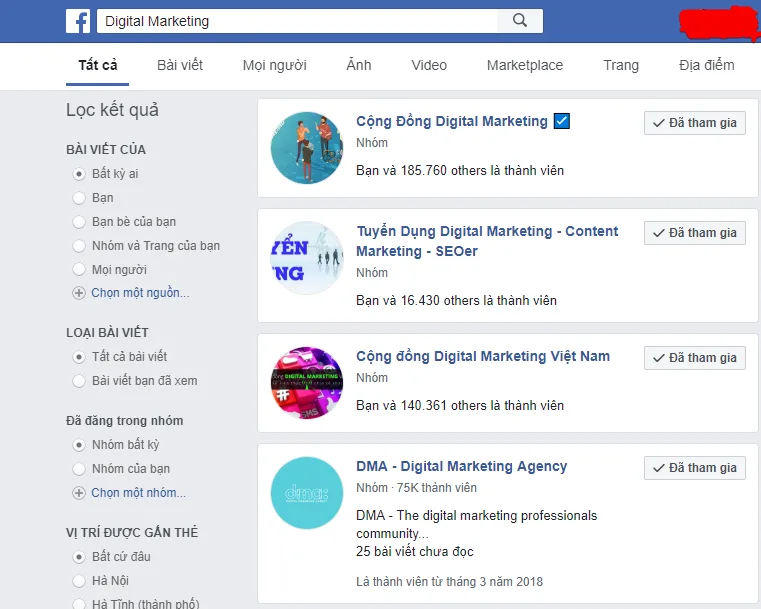Click plus icon beside Chọn một nhóm

(x=79, y=493)
